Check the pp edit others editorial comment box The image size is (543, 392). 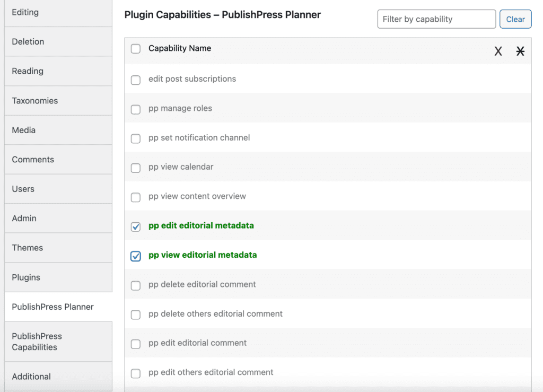click(135, 372)
